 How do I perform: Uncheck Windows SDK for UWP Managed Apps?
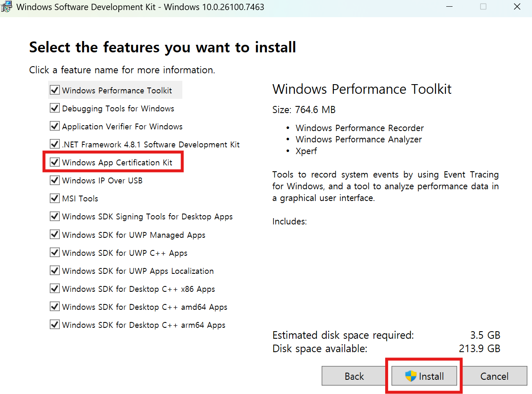[54, 234]
